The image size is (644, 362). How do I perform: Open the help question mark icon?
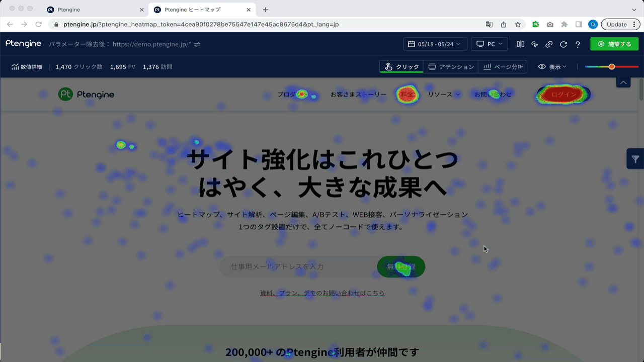pyautogui.click(x=578, y=44)
